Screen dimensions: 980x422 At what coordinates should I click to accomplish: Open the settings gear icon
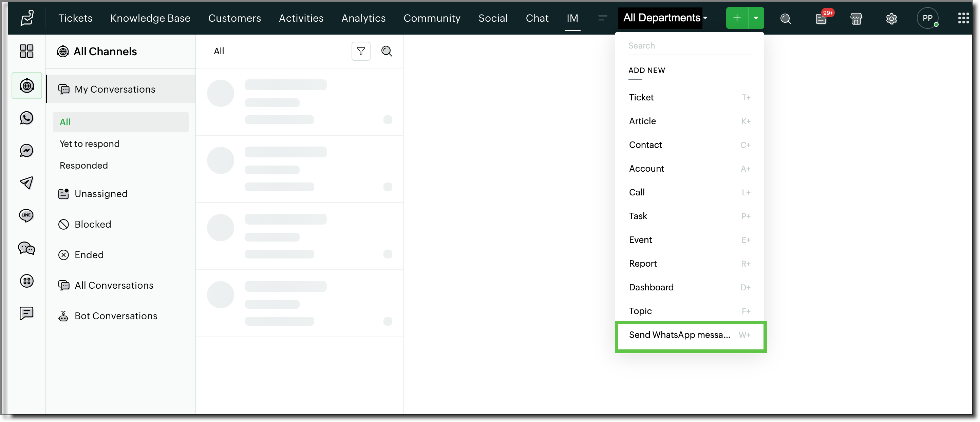pos(891,19)
